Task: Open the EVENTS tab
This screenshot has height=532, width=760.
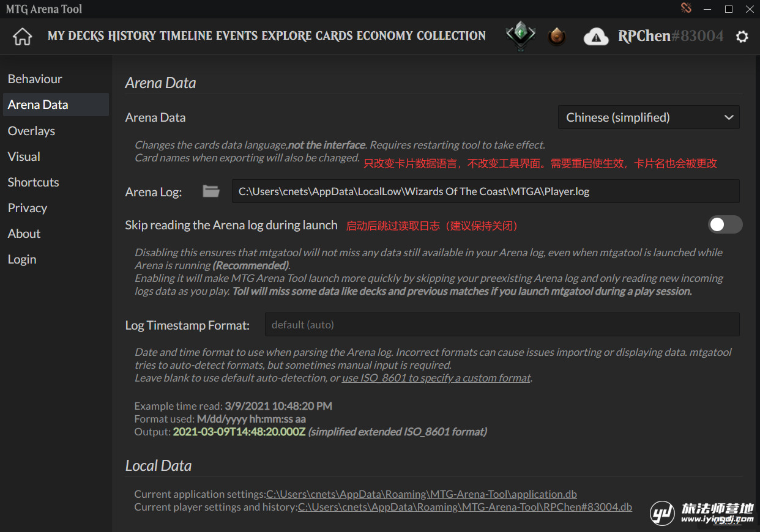Action: tap(237, 36)
